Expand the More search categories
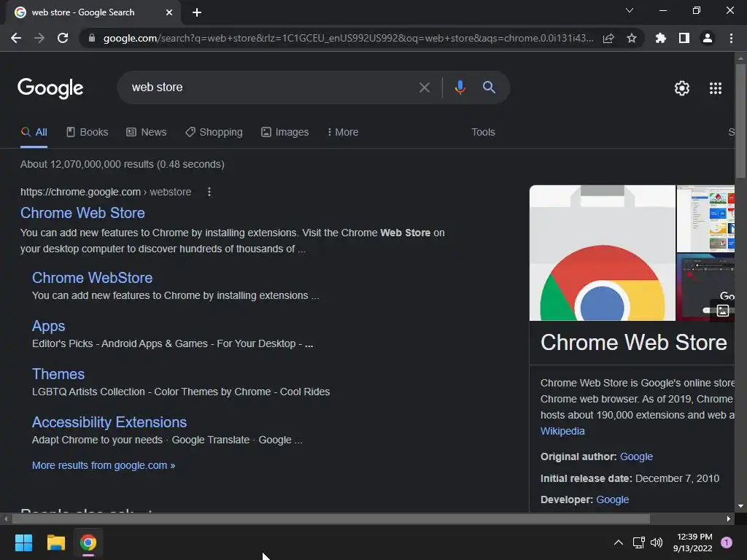 343,133
